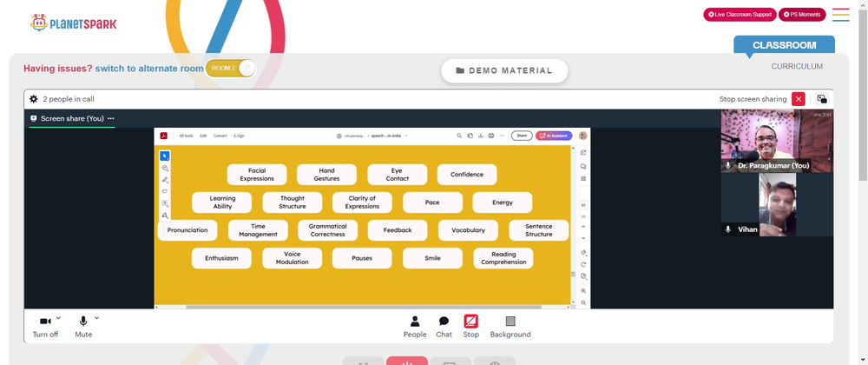
Task: Stop the screen share from the bottom bar
Action: coord(471,327)
